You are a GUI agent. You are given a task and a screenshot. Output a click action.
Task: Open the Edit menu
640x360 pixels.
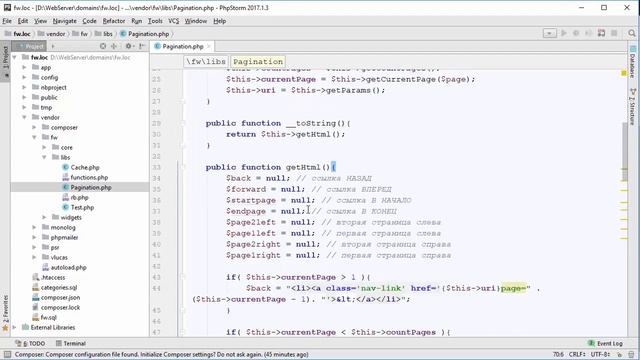coord(23,21)
